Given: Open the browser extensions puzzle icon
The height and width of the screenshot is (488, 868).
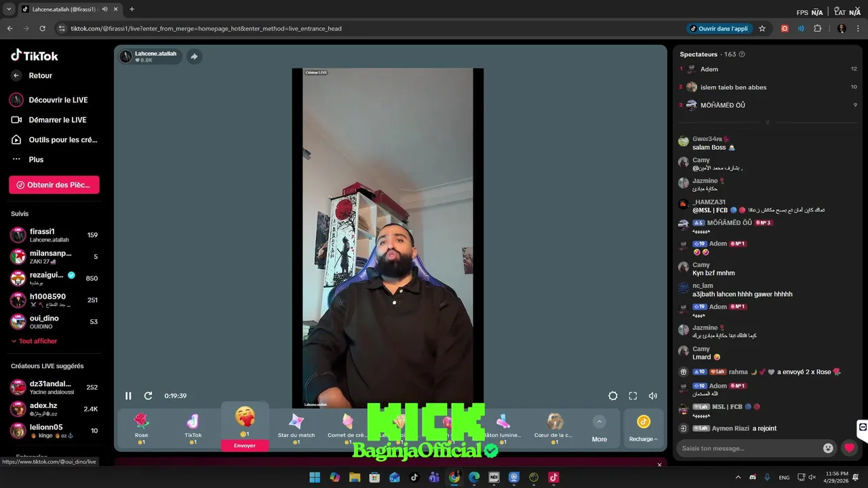Looking at the screenshot, I should [817, 28].
